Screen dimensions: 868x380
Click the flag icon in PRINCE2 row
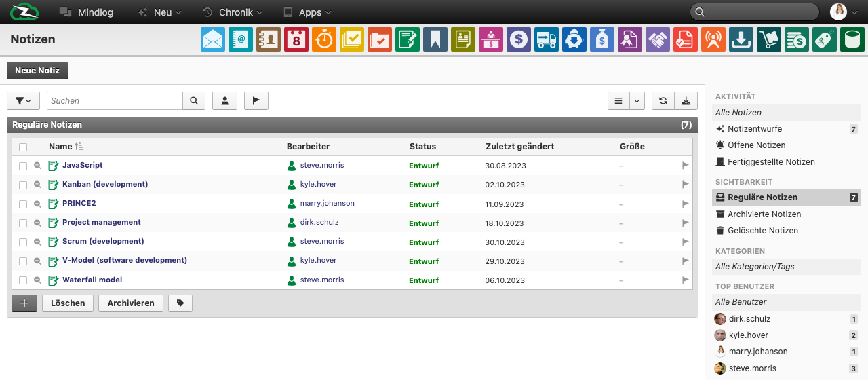(x=685, y=204)
